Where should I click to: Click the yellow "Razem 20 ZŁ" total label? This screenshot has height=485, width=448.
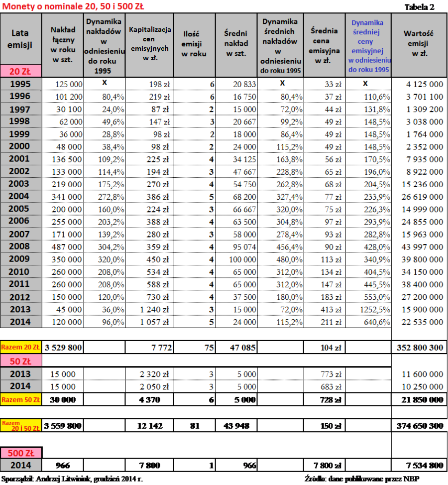coord(21,347)
